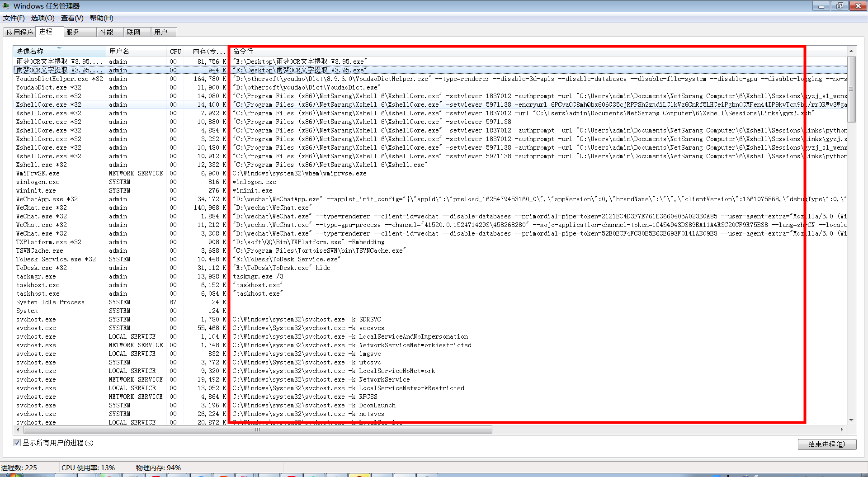
Task: Select svchost.exe row with DcomLaunch
Action: (430, 405)
